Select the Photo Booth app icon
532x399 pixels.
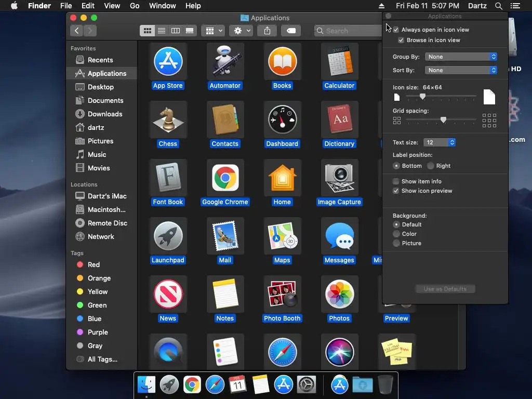[282, 294]
